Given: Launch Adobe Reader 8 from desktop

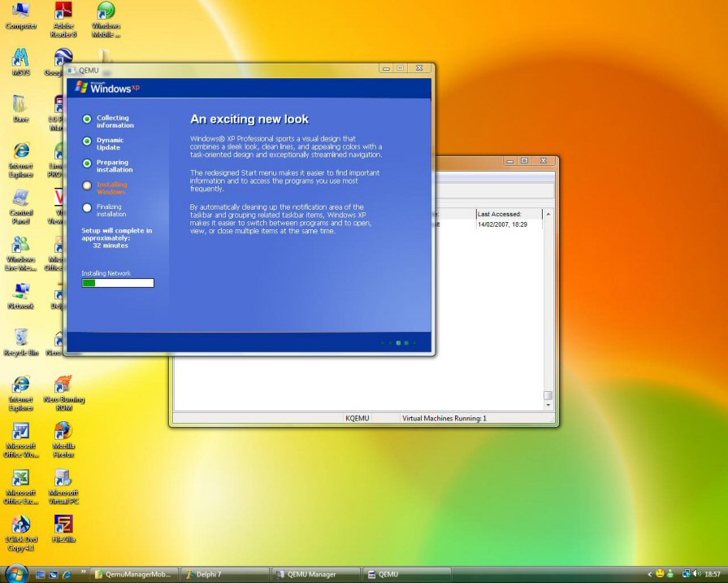Looking at the screenshot, I should (x=63, y=12).
